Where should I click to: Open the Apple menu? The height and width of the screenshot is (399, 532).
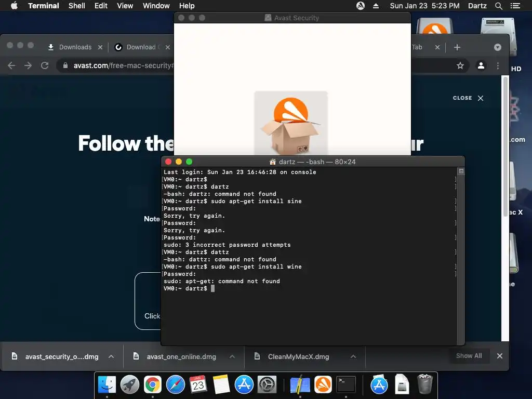pos(14,6)
